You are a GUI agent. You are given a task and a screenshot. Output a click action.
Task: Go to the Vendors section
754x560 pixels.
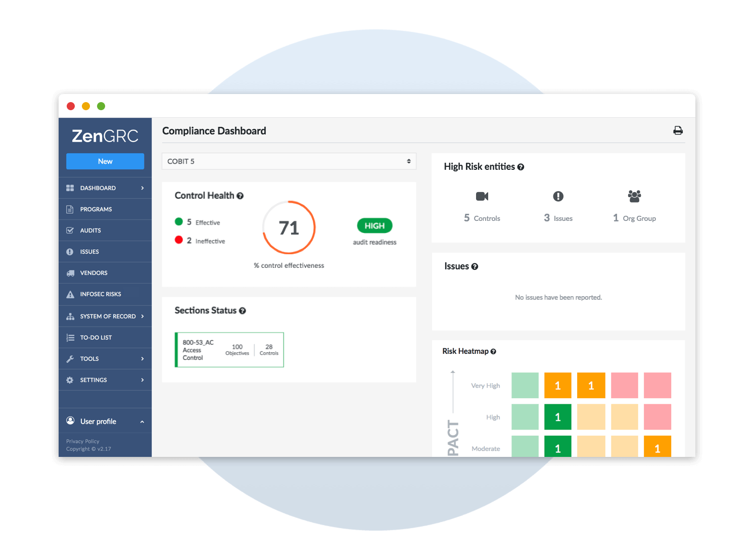point(105,273)
